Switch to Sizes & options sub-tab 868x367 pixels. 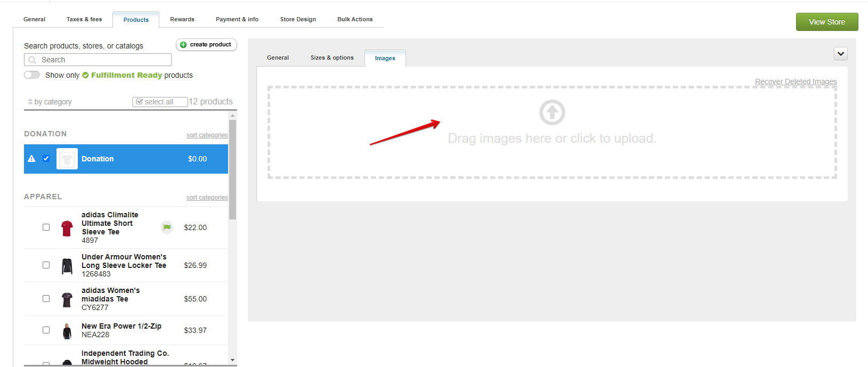tap(332, 58)
